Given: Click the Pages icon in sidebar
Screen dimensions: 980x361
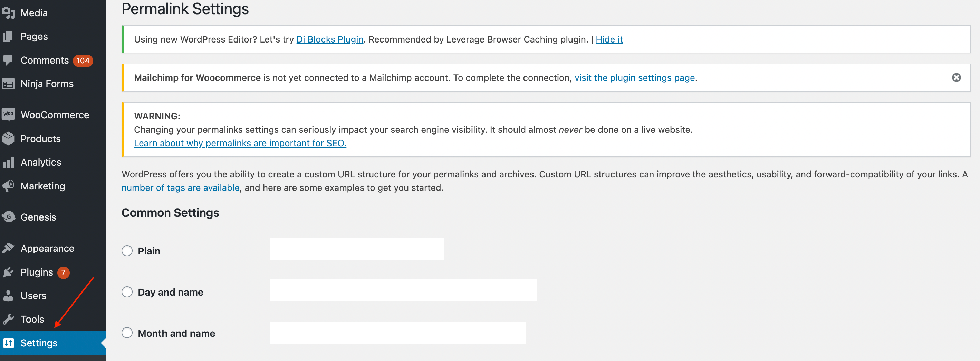Looking at the screenshot, I should [8, 37].
